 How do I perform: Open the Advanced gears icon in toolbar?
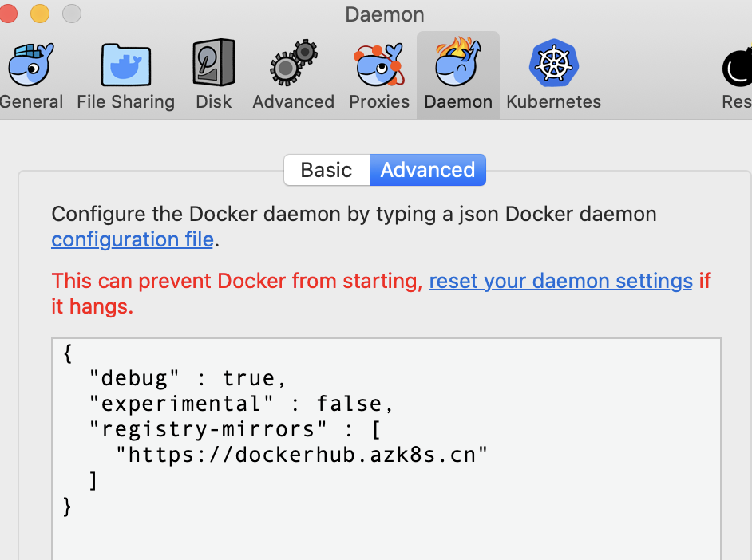point(293,64)
